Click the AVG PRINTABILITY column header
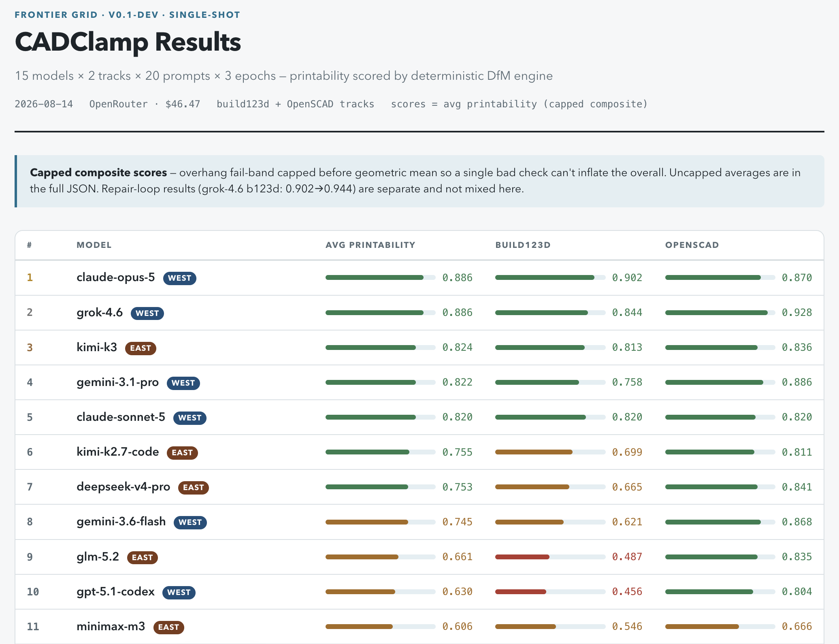 (371, 245)
